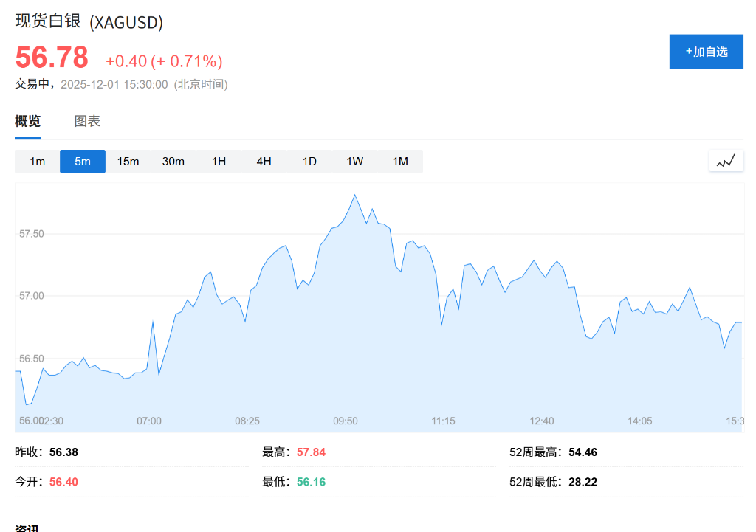Click the current price 56.78
The image size is (756, 532).
[x=50, y=58]
